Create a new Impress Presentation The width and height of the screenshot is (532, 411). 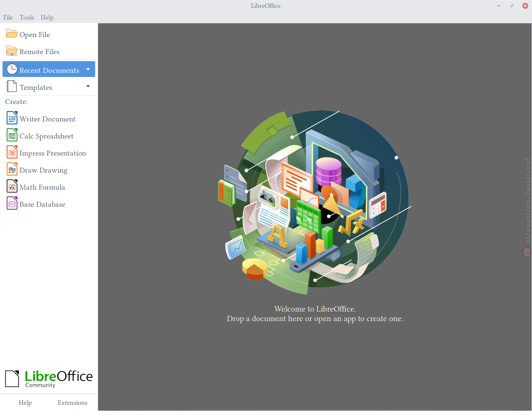pyautogui.click(x=49, y=153)
